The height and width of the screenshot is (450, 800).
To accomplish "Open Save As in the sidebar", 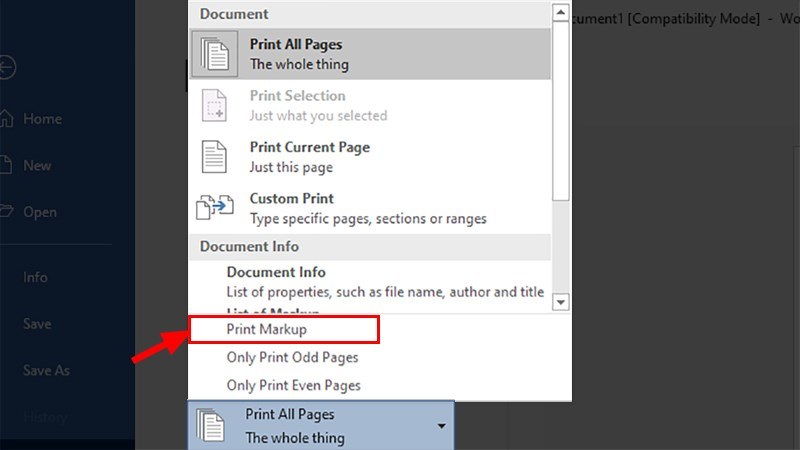I will [x=46, y=371].
